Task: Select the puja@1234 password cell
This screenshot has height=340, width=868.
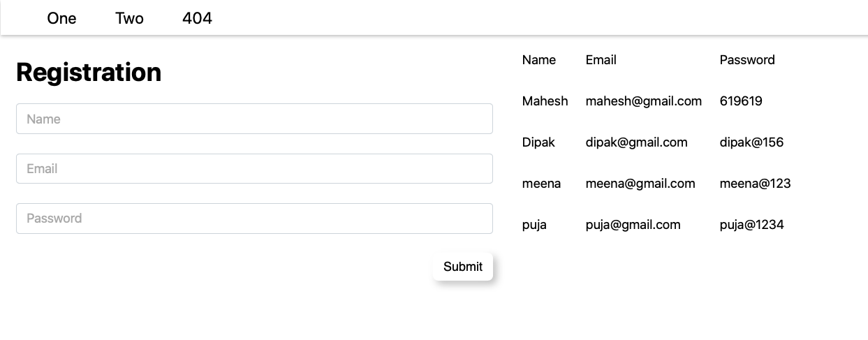Action: pos(751,225)
